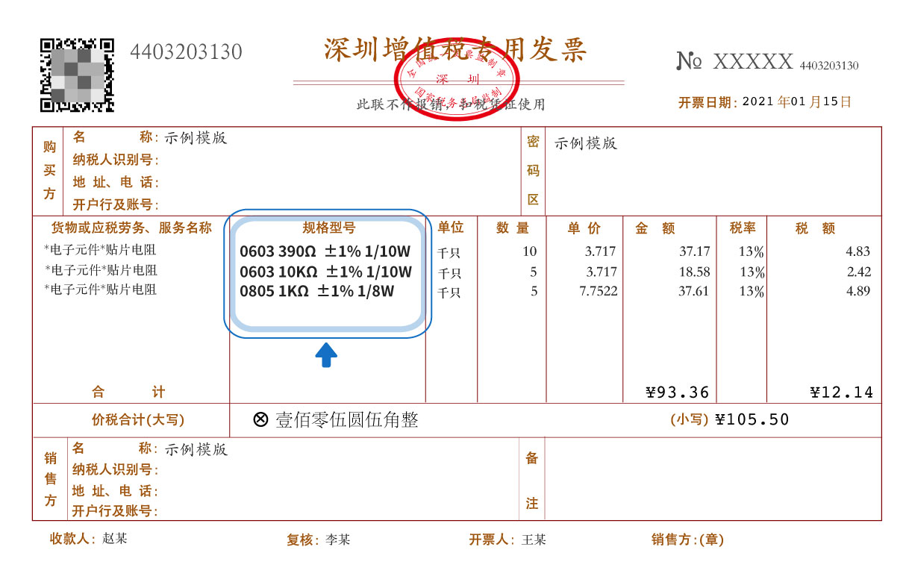Click the buyer 名称 field value

pos(196,138)
